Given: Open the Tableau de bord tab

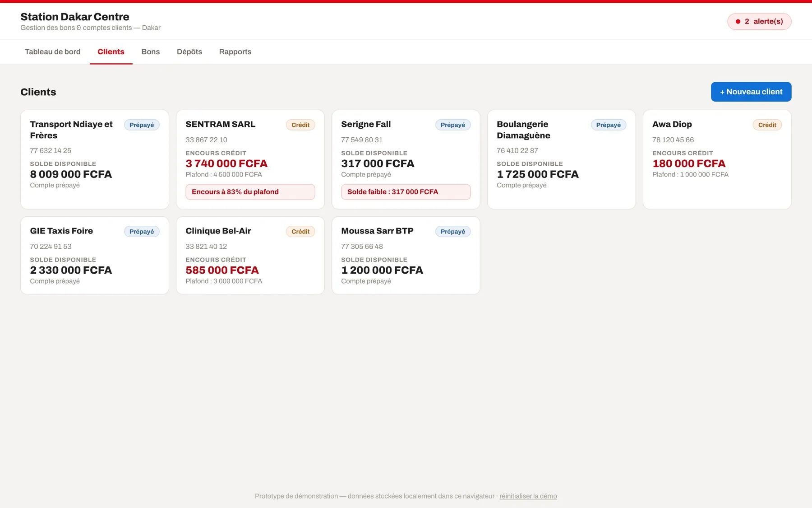Looking at the screenshot, I should tap(52, 52).
